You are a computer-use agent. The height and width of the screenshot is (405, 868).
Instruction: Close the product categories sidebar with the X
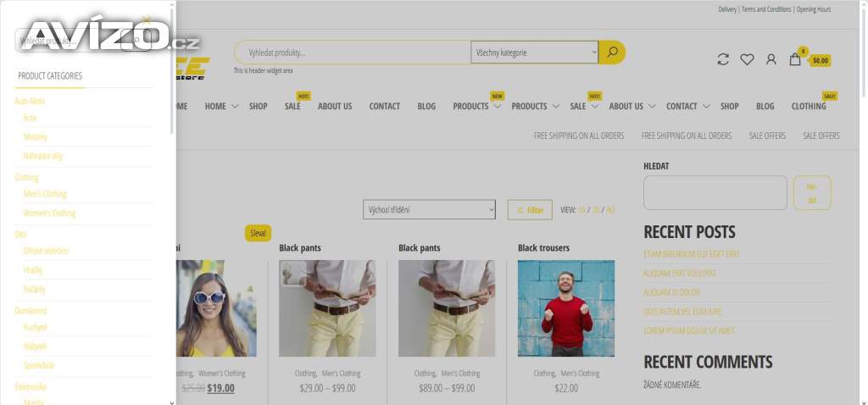coord(146,20)
